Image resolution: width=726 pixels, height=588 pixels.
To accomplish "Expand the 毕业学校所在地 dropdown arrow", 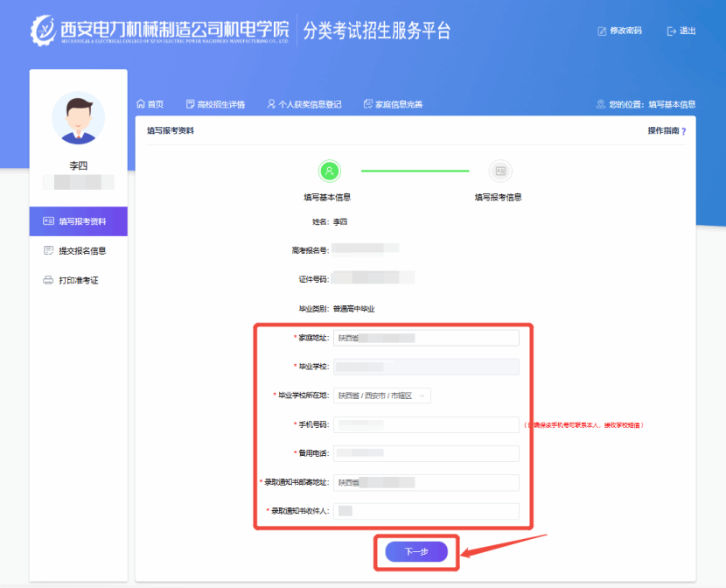I will (423, 395).
